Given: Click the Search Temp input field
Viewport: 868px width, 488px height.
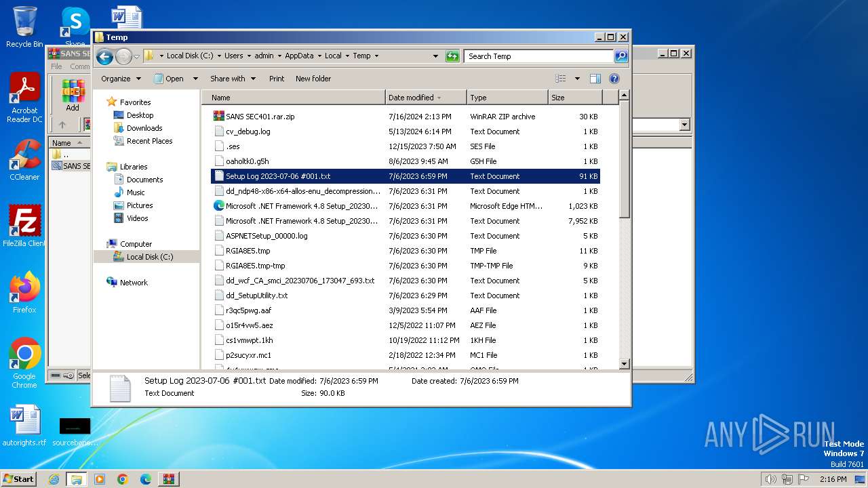Looking at the screenshot, I should 539,56.
